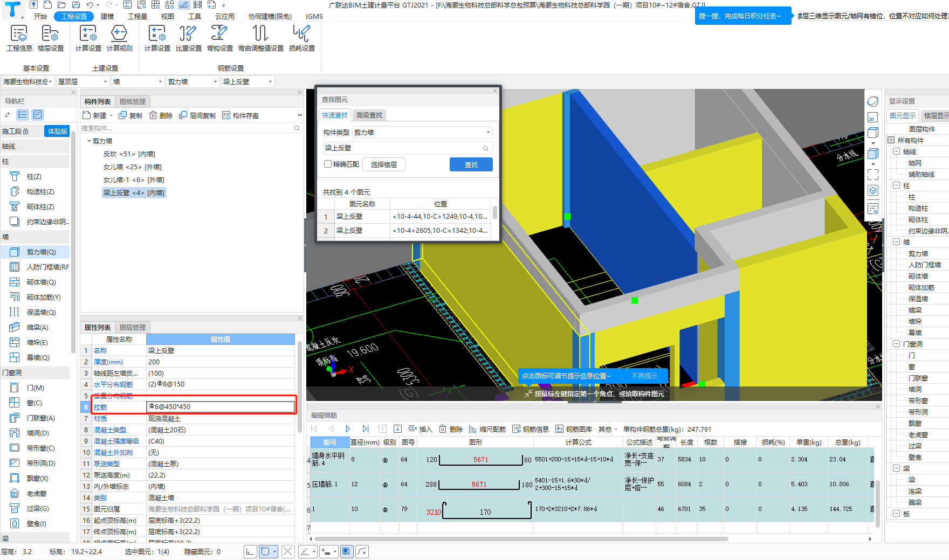The image size is (949, 560).
Task: Open 计算规则 calculation rules
Action: [119, 38]
